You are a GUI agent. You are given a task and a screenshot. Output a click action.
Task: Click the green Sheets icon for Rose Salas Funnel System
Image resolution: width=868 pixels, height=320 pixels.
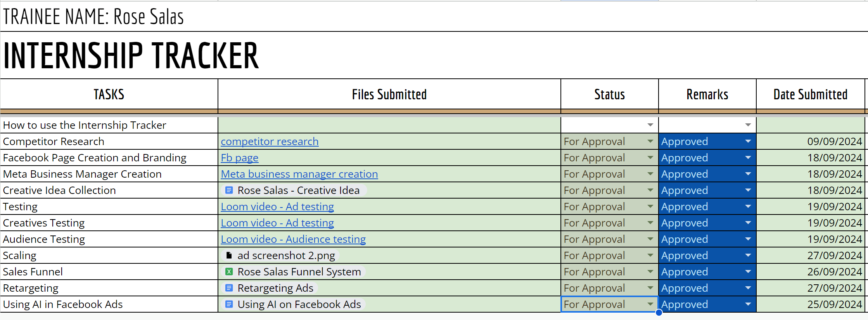coord(229,272)
